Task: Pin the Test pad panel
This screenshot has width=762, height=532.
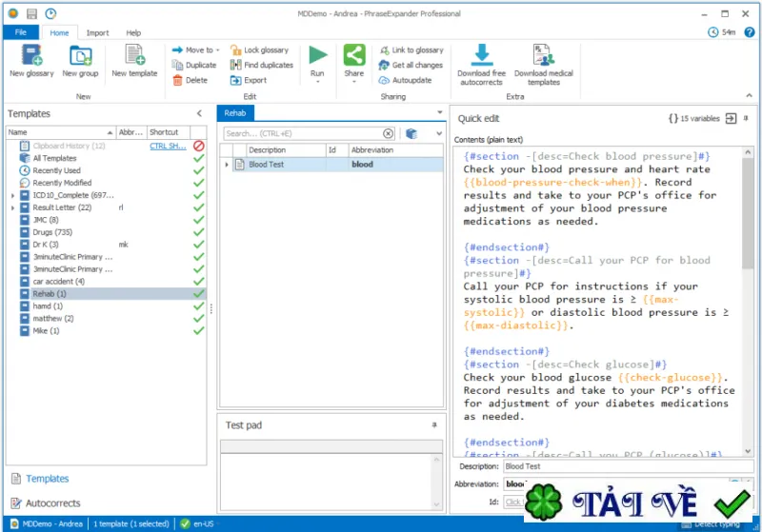Action: pos(434,425)
